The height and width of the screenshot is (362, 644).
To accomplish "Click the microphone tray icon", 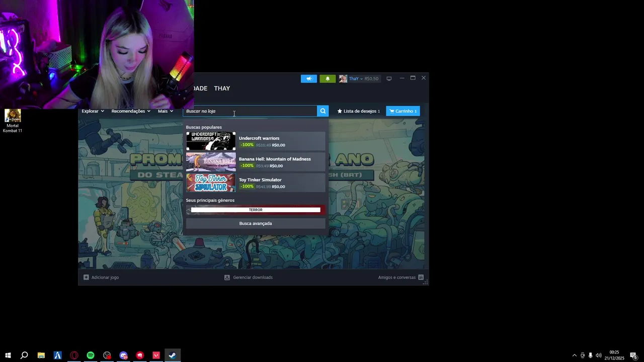I will [590, 355].
